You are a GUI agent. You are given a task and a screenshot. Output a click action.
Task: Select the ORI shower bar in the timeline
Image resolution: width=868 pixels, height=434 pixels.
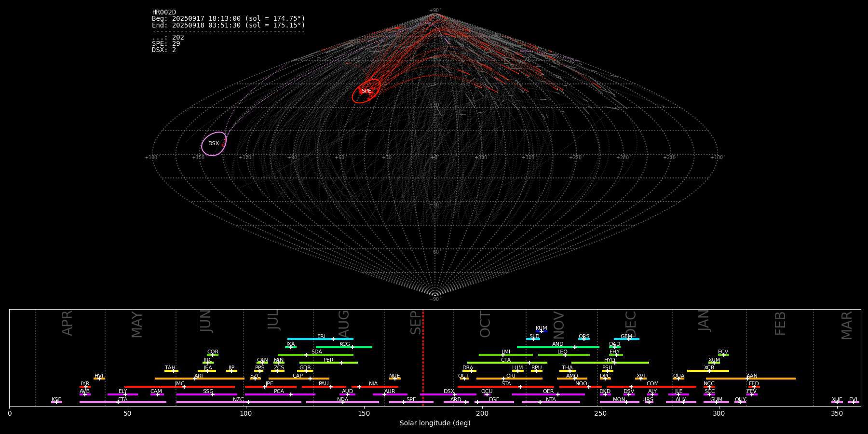coord(509,379)
